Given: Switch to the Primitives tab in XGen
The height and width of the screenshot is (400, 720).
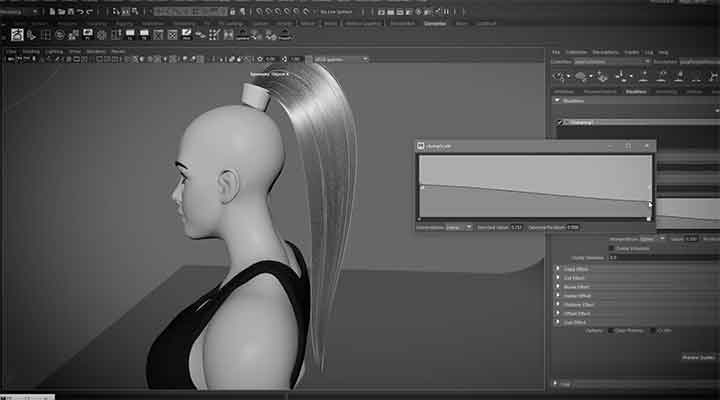Looking at the screenshot, I should (x=564, y=91).
